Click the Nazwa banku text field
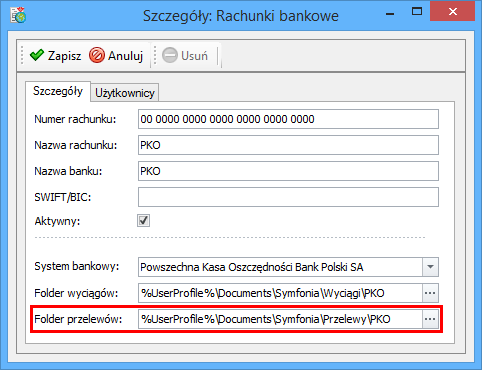The height and width of the screenshot is (370, 482). point(288,171)
